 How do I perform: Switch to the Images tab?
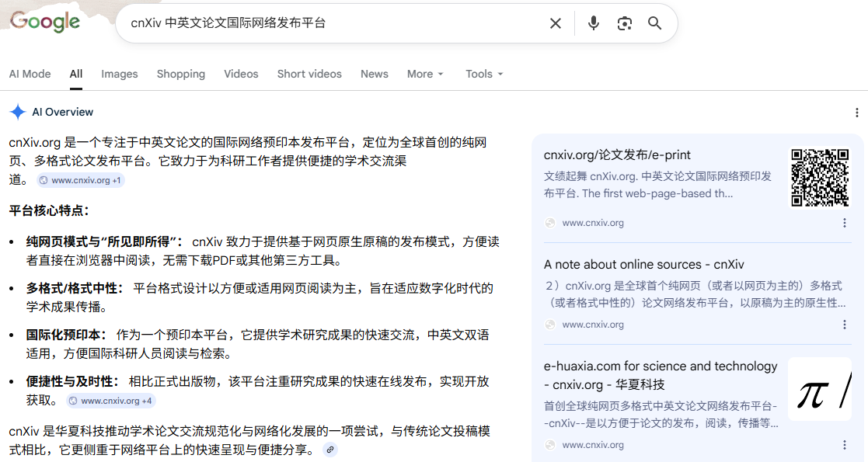pyautogui.click(x=120, y=74)
